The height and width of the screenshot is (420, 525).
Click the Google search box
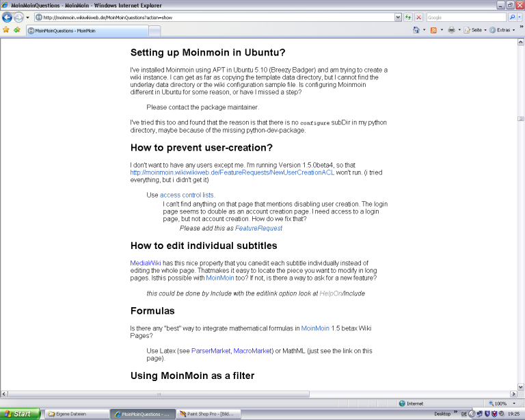pos(466,17)
